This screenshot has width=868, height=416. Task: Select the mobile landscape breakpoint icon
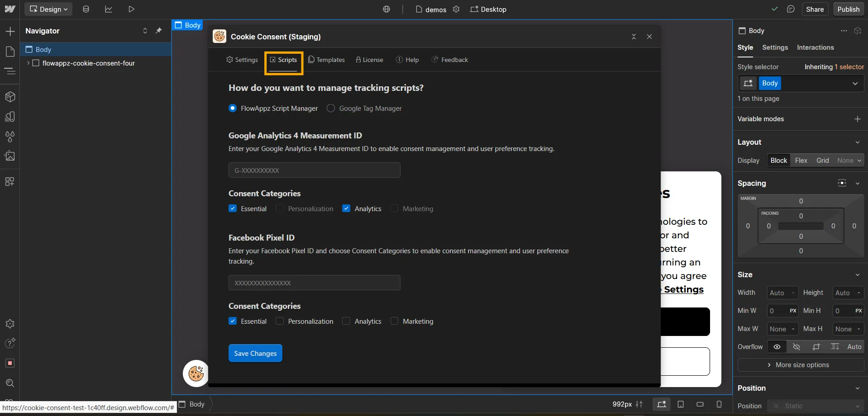tap(700, 404)
